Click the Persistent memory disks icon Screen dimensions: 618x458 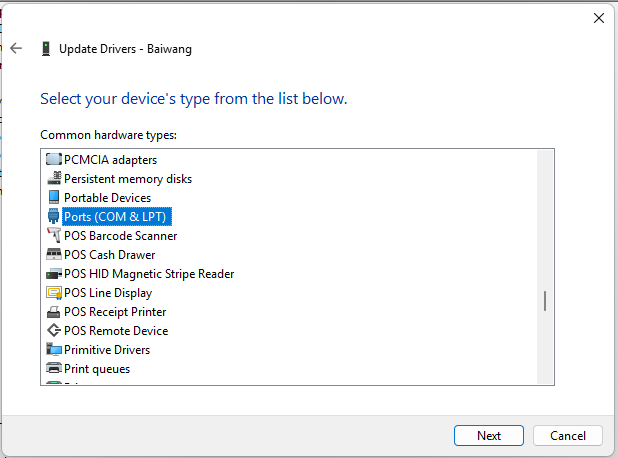click(54, 179)
